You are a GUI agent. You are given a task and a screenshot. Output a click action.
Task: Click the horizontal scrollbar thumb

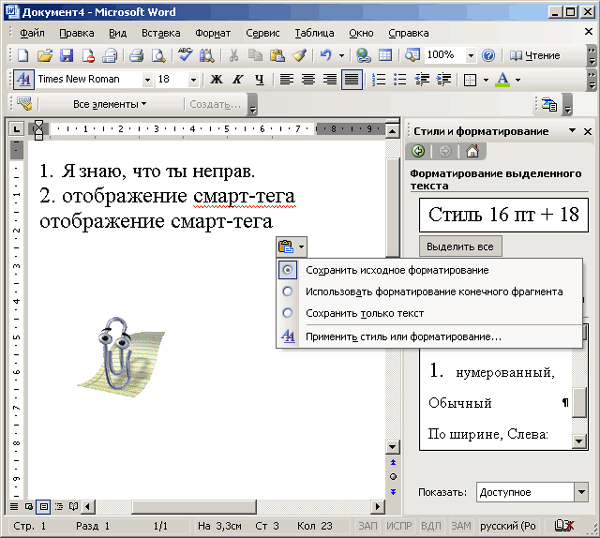[x=194, y=507]
